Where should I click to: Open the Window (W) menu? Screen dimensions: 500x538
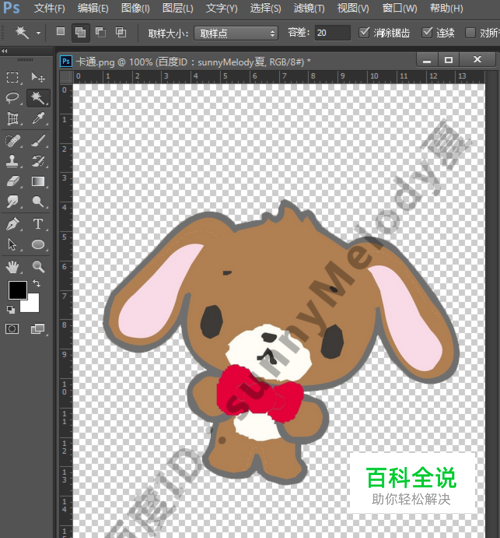[x=400, y=8]
